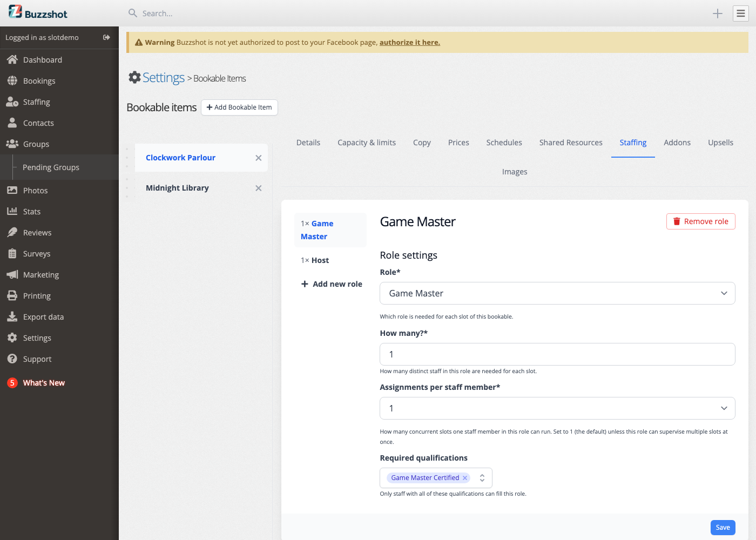Open the Copy tab

point(422,143)
